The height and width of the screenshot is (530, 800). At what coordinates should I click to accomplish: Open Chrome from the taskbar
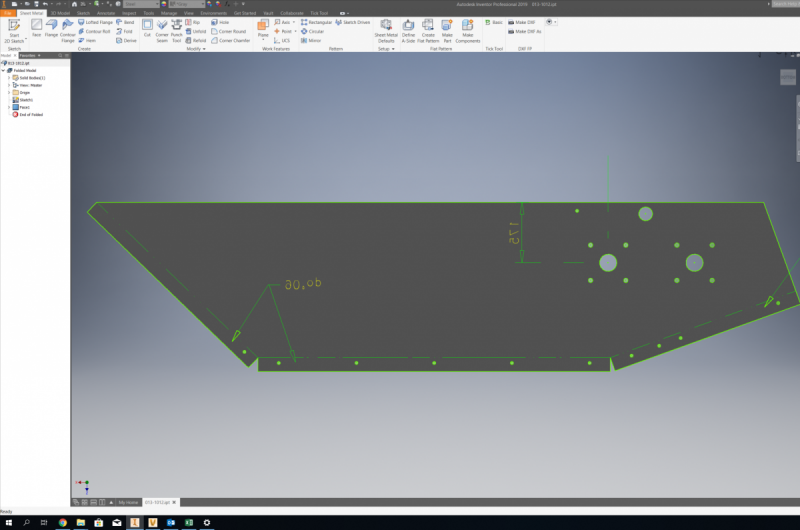tap(63, 522)
